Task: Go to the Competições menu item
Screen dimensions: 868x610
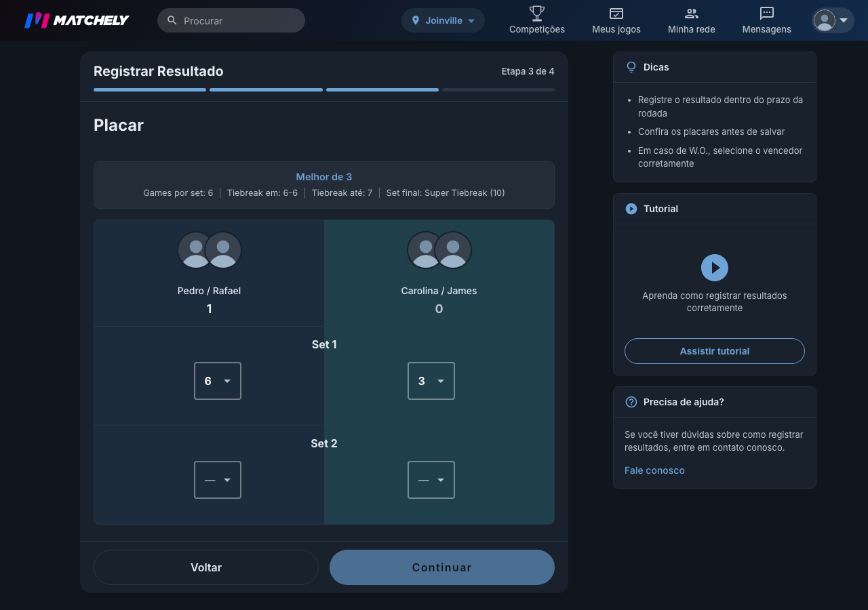Action: coord(537,20)
